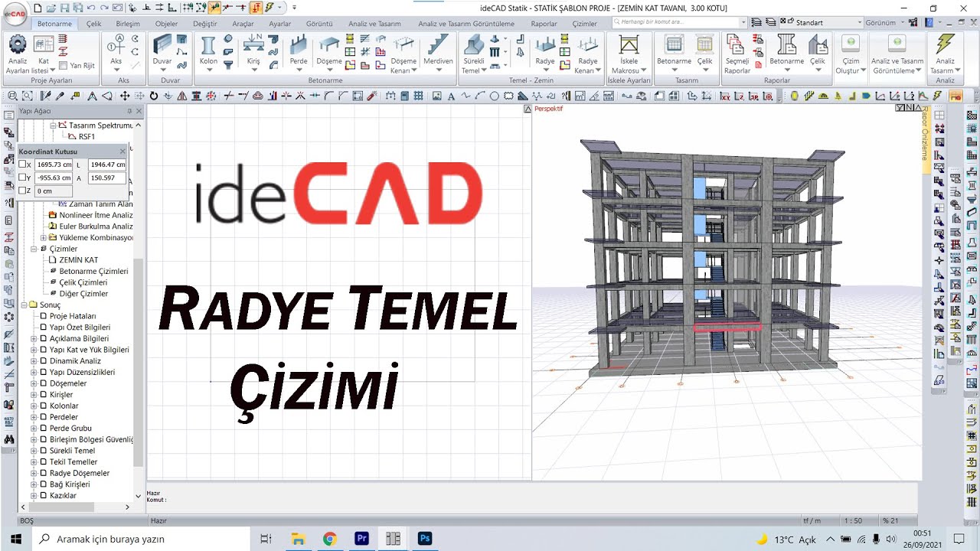Click the Save icon in quick access bar
Viewport: 980px width, 551px height.
point(65,8)
